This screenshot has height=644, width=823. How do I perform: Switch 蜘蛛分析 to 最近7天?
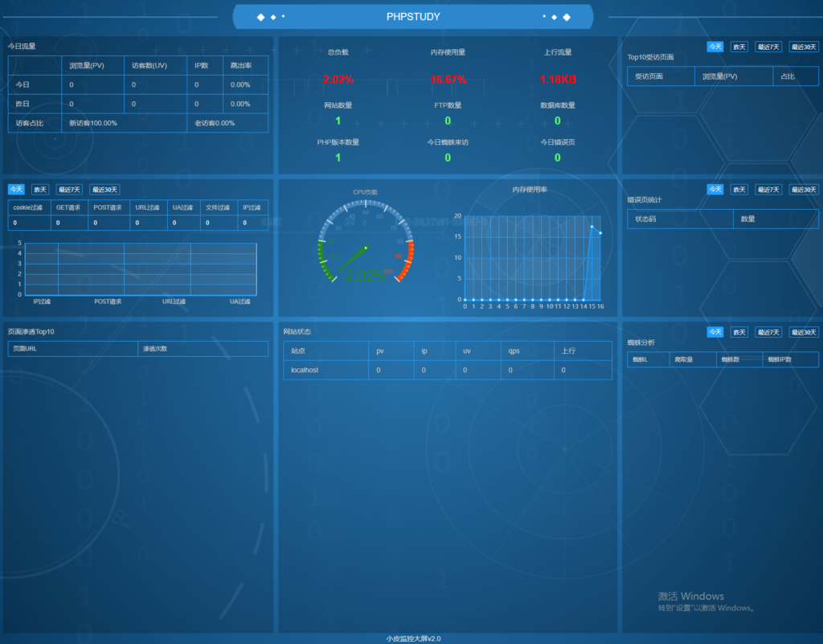point(768,332)
